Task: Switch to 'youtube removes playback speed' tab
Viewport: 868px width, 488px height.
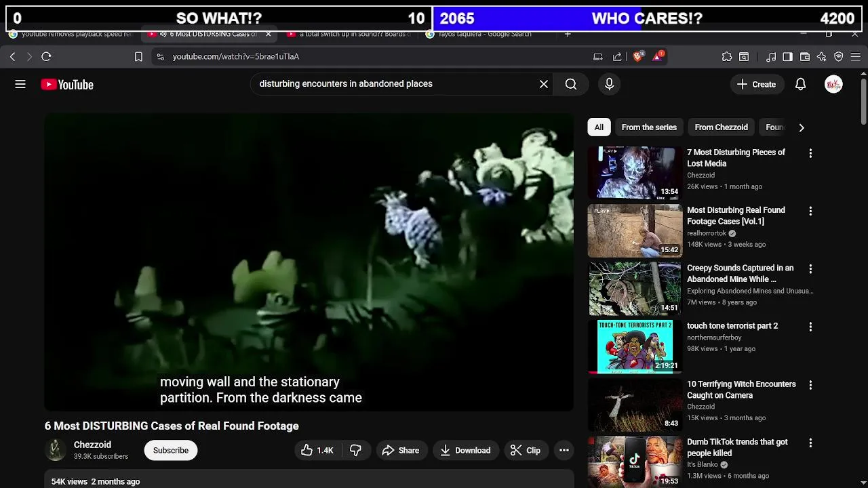Action: pos(71,34)
